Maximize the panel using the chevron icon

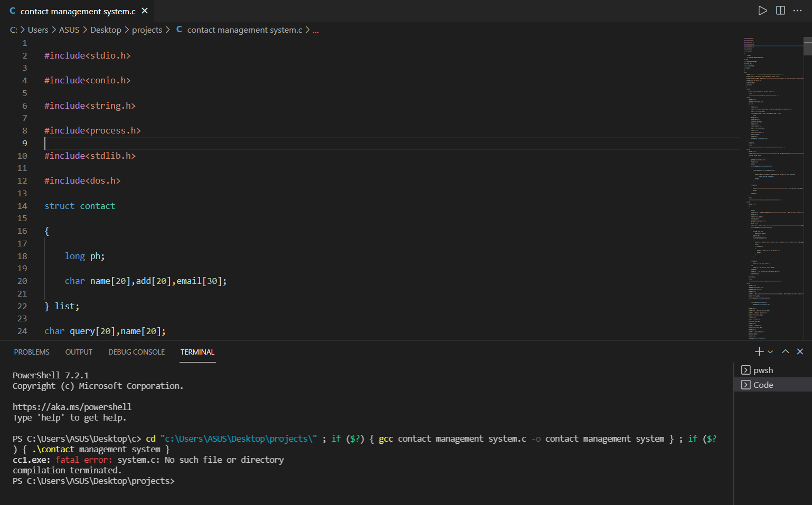click(x=785, y=351)
